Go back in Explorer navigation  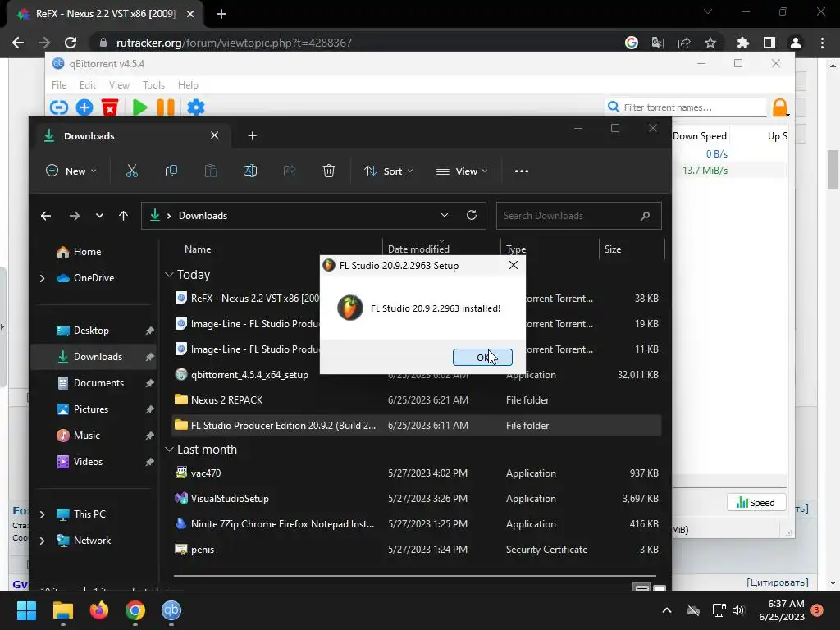[x=46, y=216]
